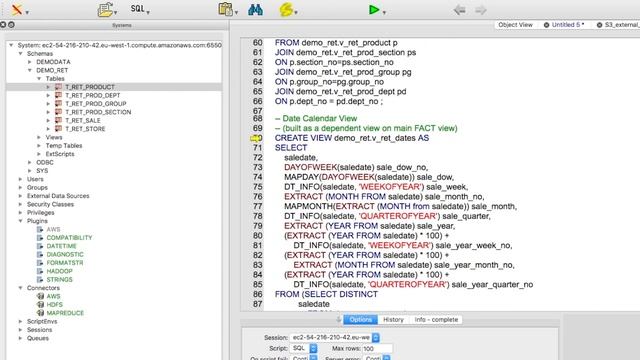Click the MAPREDUCE connector icon
The height and width of the screenshot is (360, 640).
click(x=40, y=313)
